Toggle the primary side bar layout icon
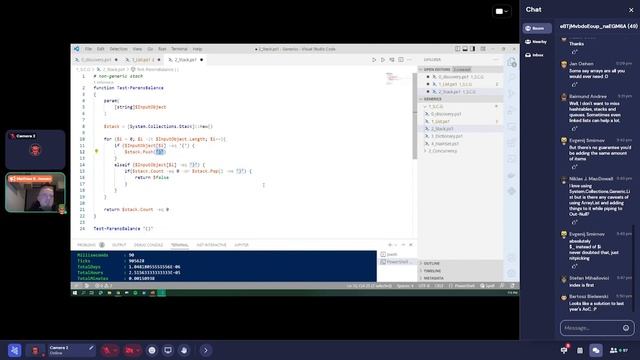Image resolution: width=640 pixels, height=360 pixels. [x=458, y=49]
